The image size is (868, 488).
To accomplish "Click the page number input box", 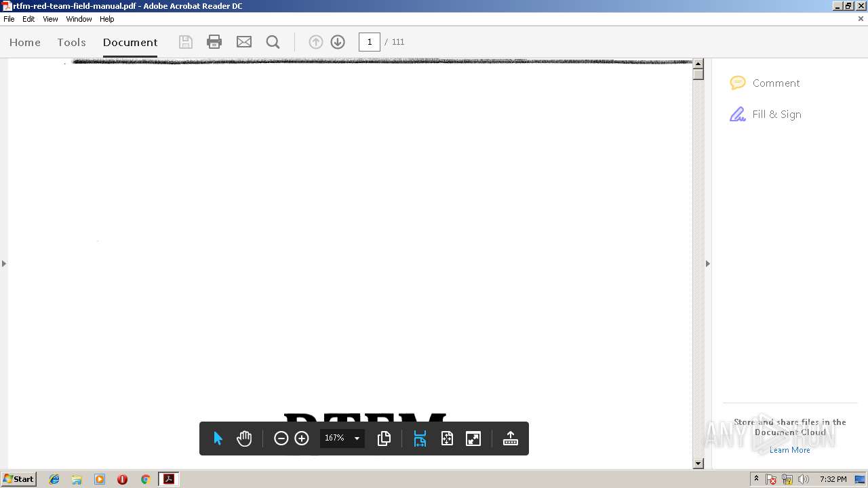I will pos(370,42).
